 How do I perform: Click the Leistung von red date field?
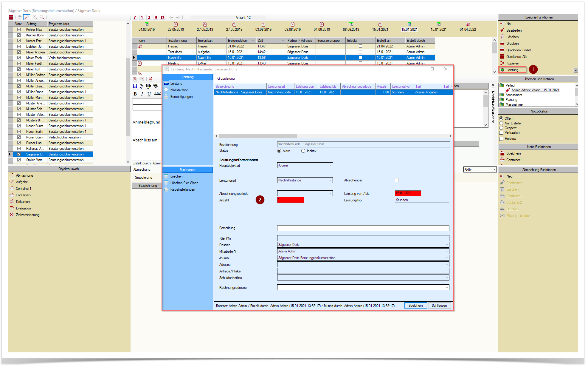click(x=408, y=193)
